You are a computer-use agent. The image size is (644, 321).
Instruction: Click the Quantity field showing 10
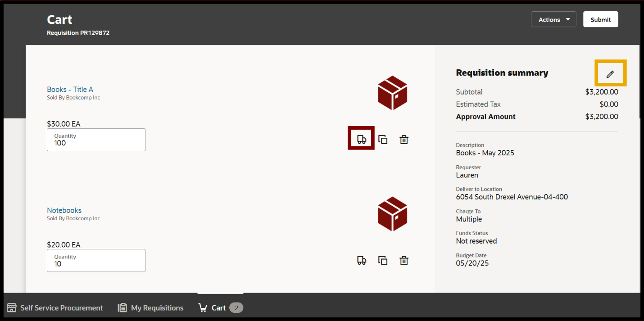96,261
